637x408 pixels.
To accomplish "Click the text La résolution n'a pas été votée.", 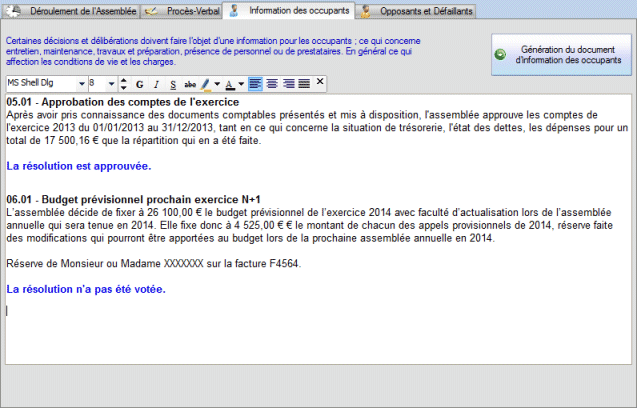I will pyautogui.click(x=86, y=289).
